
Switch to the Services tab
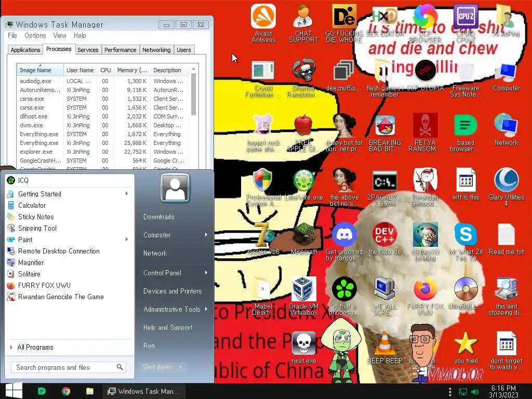click(88, 50)
